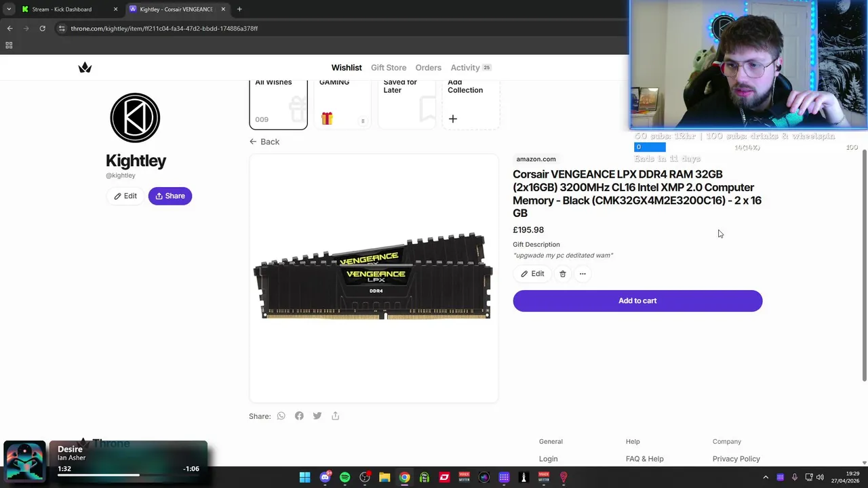Open the amazon.com source link
Image resolution: width=868 pixels, height=488 pixels.
pyautogui.click(x=536, y=159)
